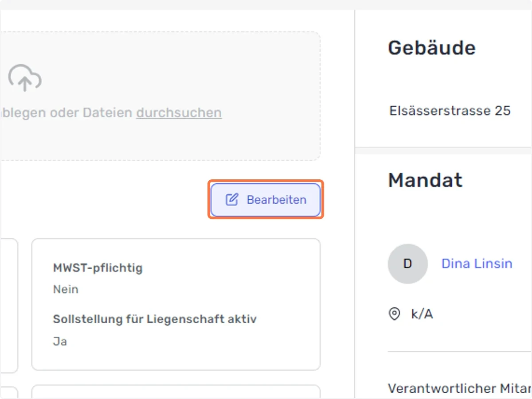The image size is (532, 399).
Task: Click the Gebäude heading
Action: tap(432, 48)
